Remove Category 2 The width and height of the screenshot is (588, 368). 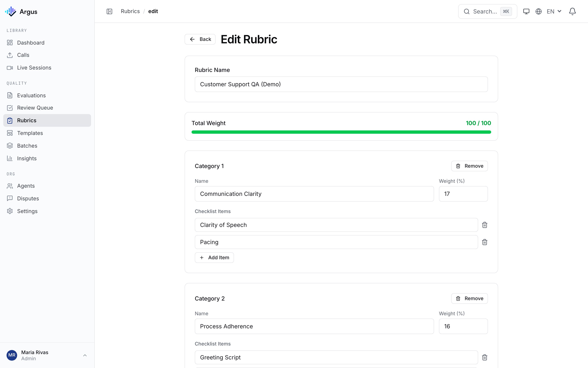coord(469,298)
